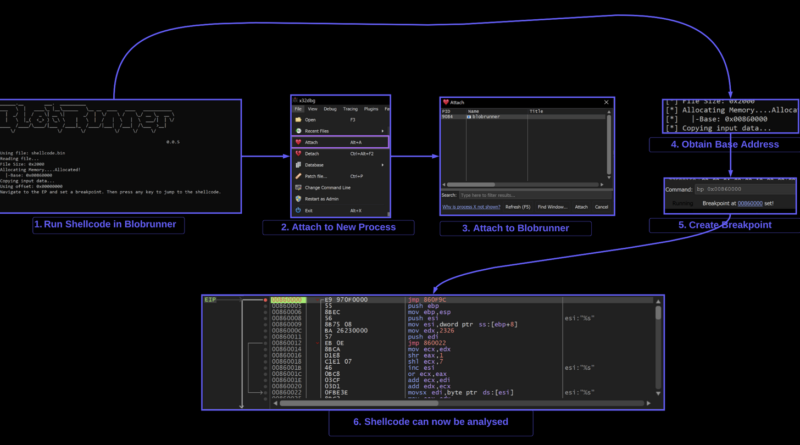Screen dimensions: 800x445
Task: Select the 'mov edx,2326' instruction line
Action: (x=431, y=331)
